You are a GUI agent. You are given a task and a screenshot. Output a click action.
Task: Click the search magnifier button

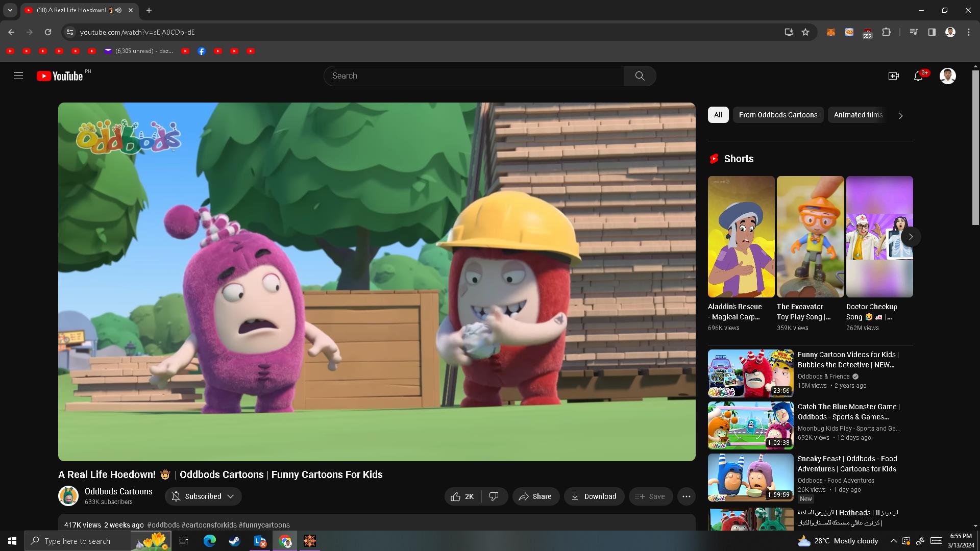pyautogui.click(x=640, y=76)
